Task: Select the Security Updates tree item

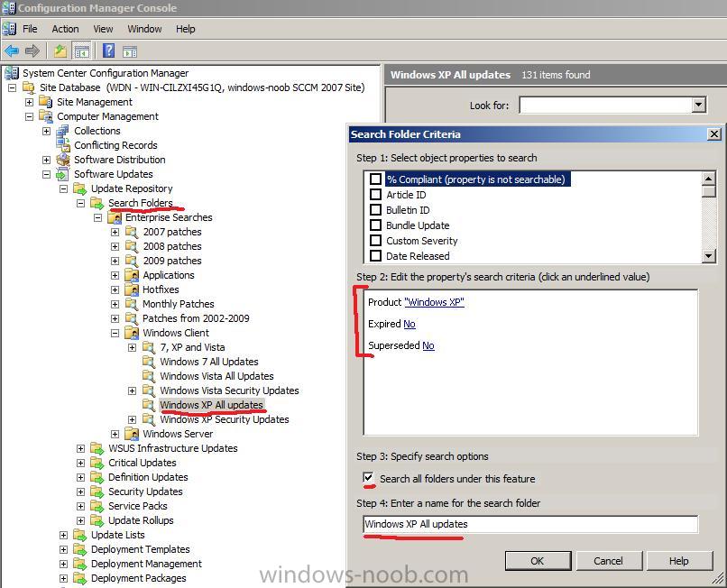Action: tap(145, 492)
